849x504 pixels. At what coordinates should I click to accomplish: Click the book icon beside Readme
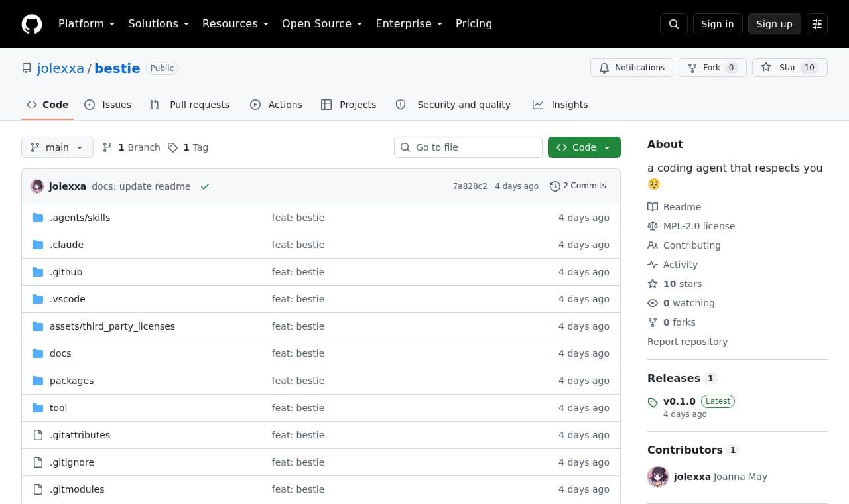(x=653, y=207)
